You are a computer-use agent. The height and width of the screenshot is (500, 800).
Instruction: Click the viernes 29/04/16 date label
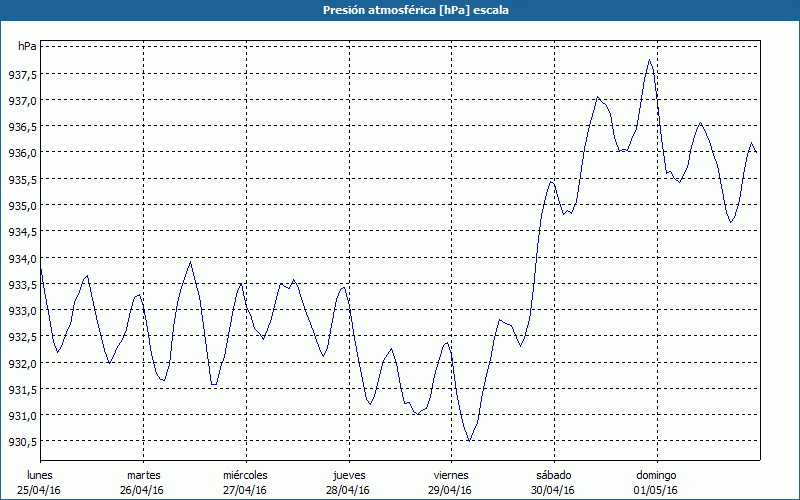[451, 482]
